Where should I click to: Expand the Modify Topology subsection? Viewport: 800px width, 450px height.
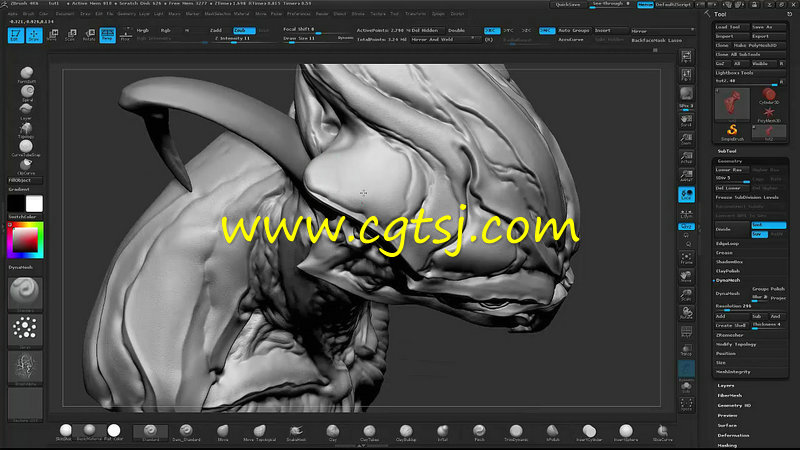click(x=736, y=344)
